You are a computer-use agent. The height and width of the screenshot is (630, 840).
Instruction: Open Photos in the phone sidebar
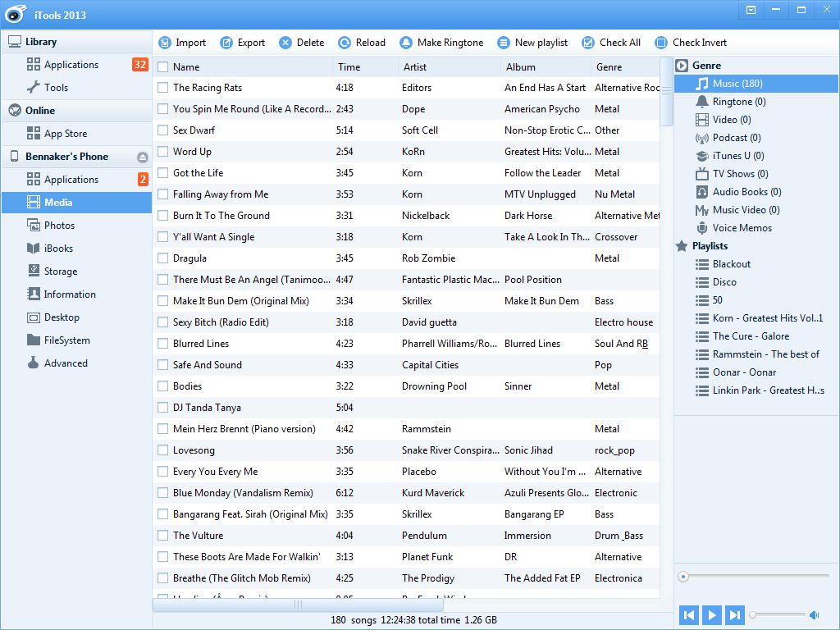59,226
